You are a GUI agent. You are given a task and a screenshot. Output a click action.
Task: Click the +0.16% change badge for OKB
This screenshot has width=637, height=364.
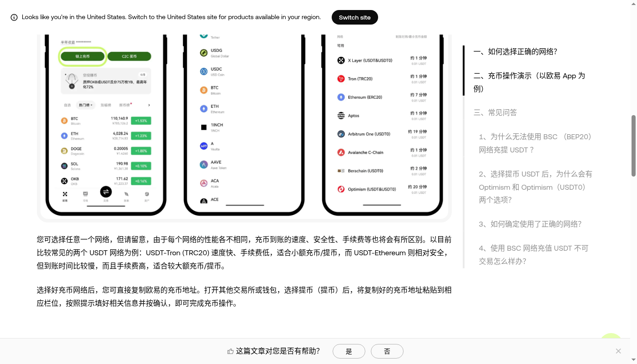click(x=141, y=181)
